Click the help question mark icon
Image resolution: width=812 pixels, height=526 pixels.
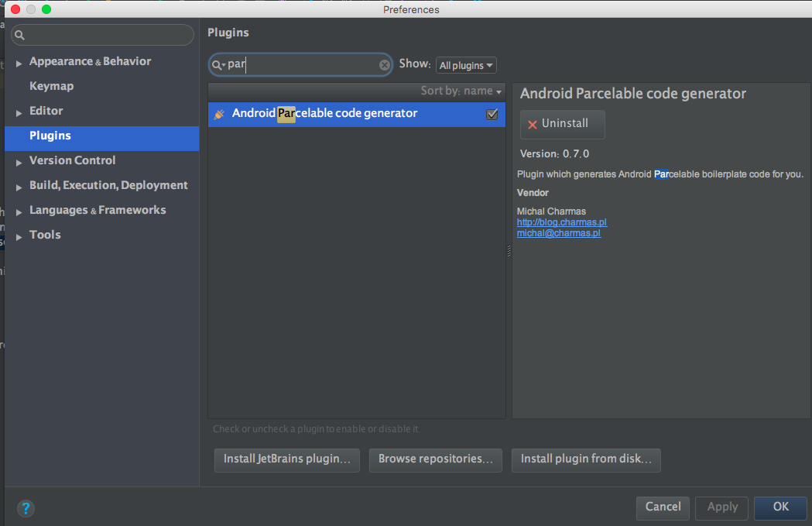[x=26, y=508]
